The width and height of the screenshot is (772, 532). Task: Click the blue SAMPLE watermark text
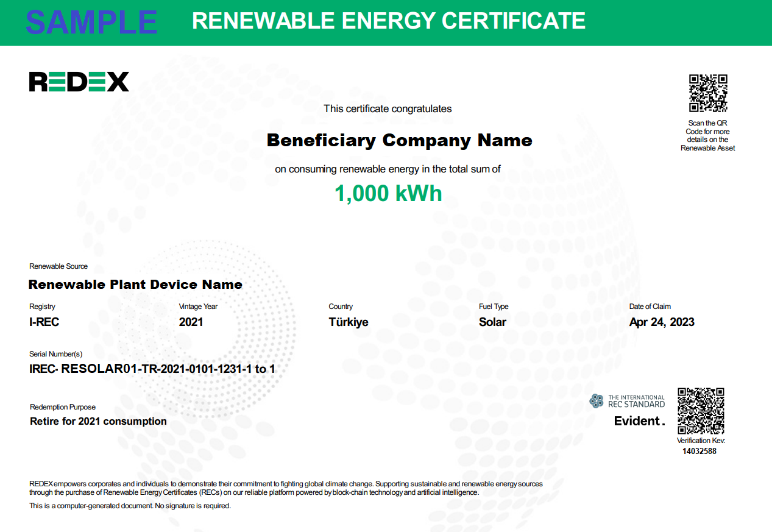point(91,22)
